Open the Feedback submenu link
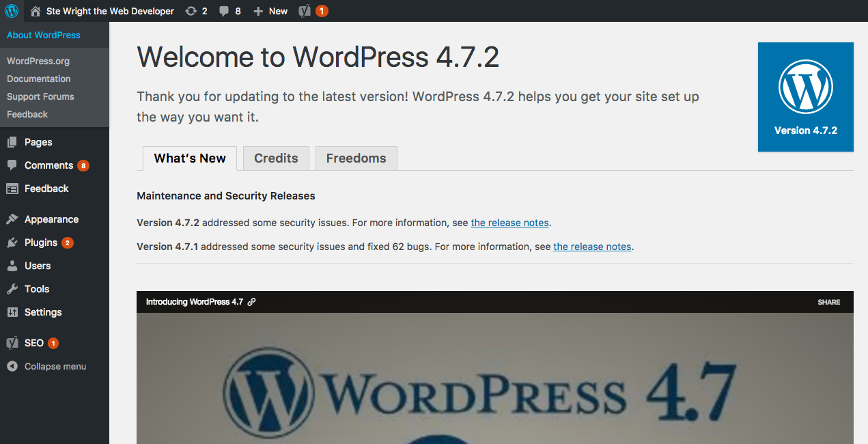 [27, 114]
